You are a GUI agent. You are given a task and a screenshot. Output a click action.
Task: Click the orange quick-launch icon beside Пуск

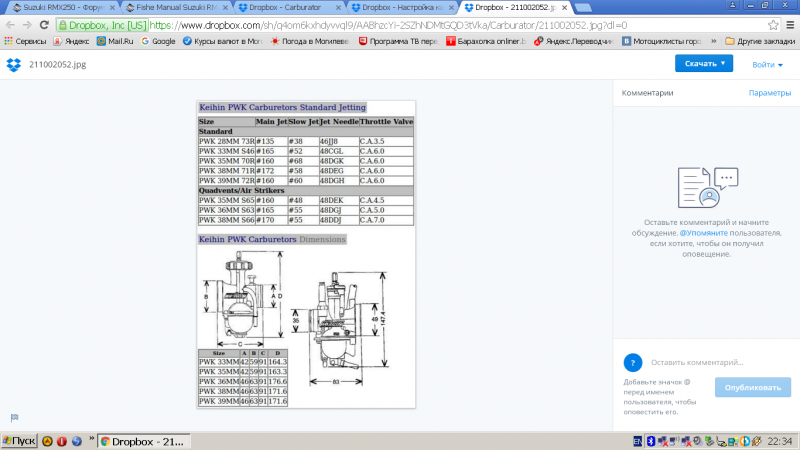tap(47, 441)
